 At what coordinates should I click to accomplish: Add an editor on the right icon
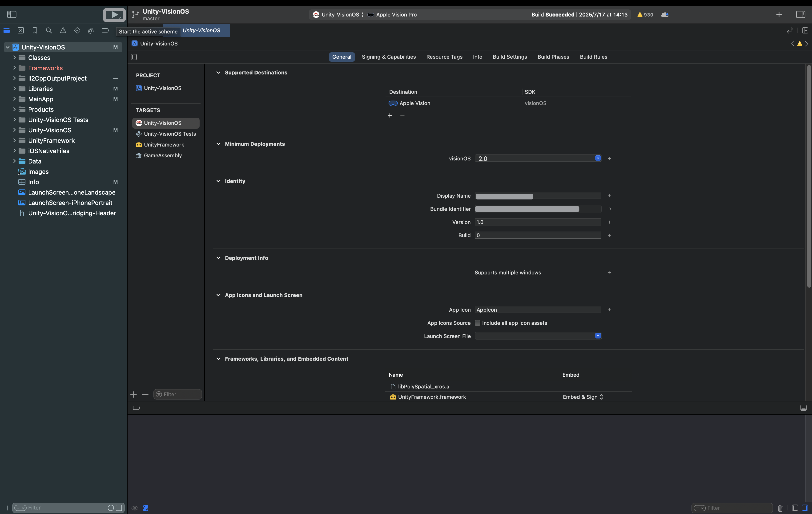[805, 30]
